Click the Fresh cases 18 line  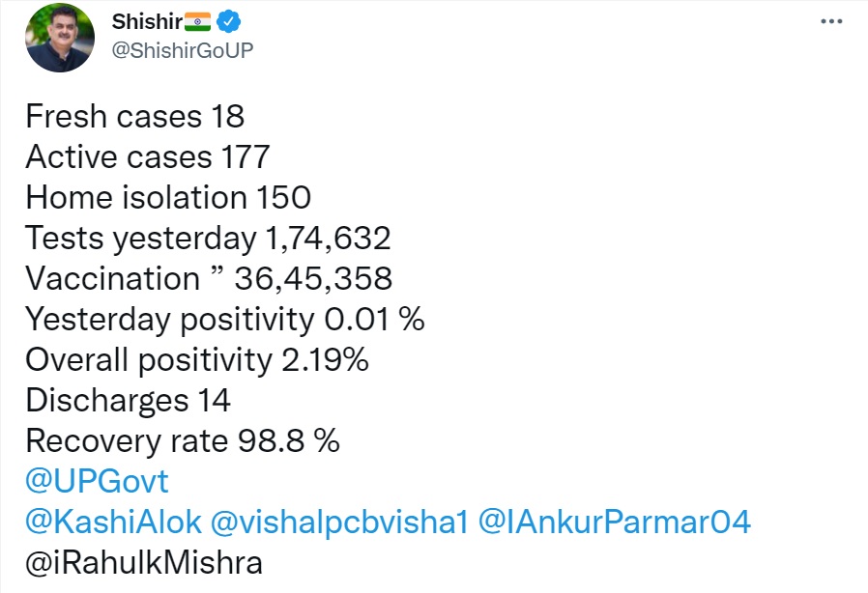tap(134, 117)
